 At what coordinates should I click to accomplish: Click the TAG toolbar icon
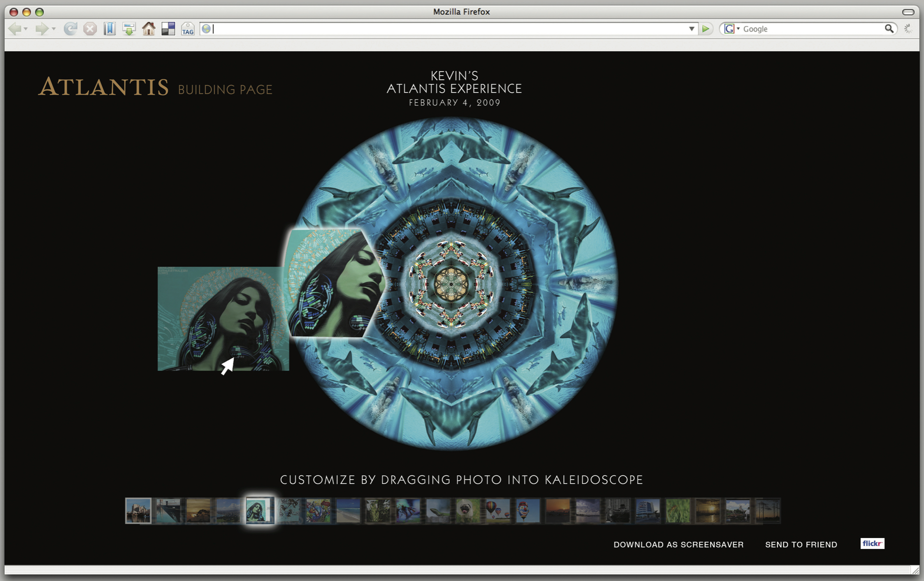pyautogui.click(x=188, y=29)
